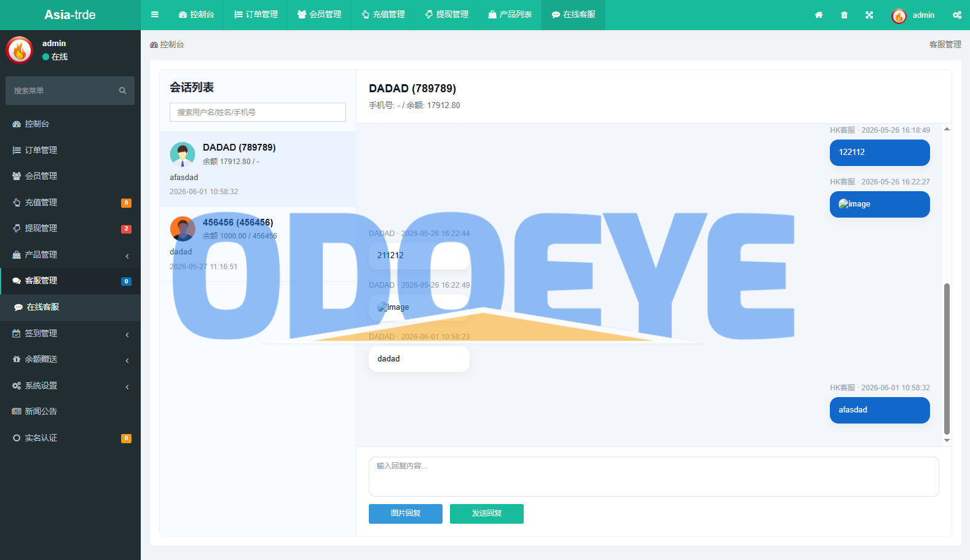Click afasdad message bubble
Viewport: 970px width, 560px height.
[880, 410]
